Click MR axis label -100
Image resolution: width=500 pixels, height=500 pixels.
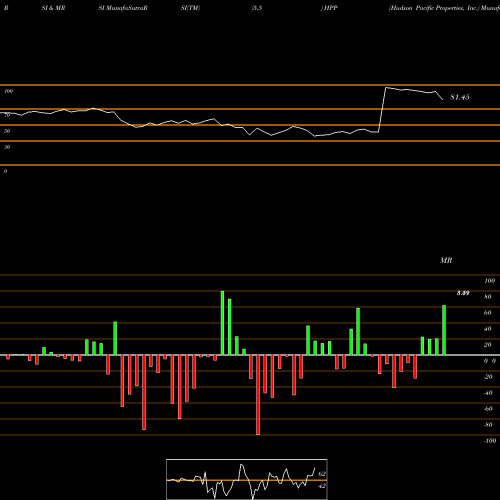(489, 441)
